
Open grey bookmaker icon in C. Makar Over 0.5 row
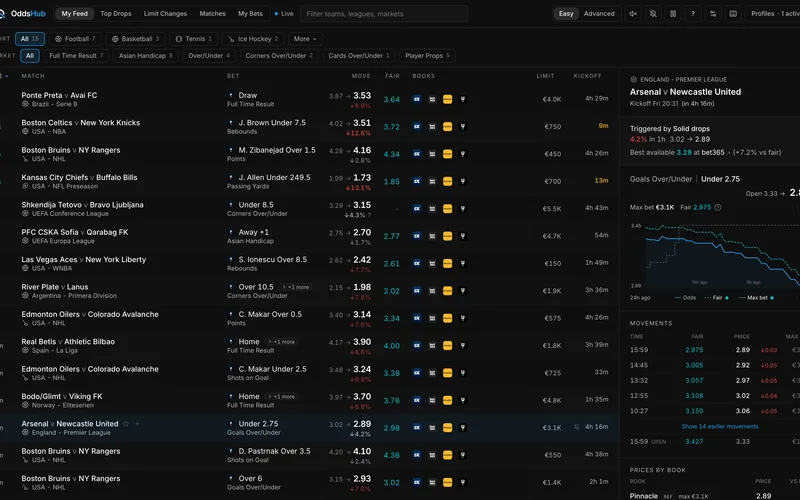coord(432,318)
